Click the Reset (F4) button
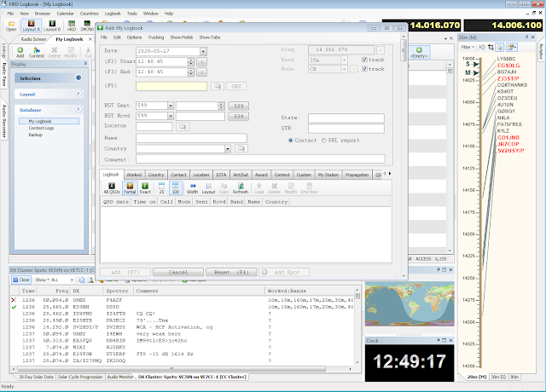 231,273
